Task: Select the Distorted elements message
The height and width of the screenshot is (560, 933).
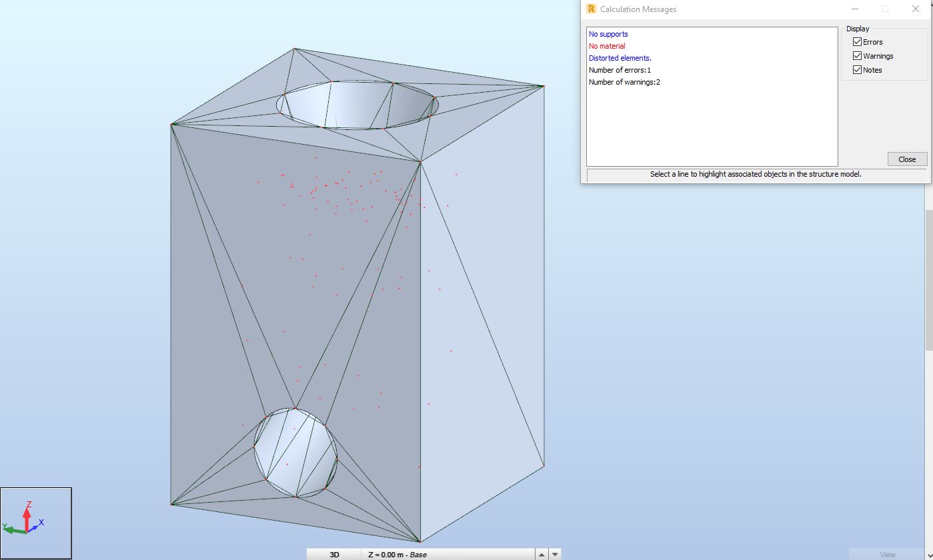Action: (x=619, y=58)
